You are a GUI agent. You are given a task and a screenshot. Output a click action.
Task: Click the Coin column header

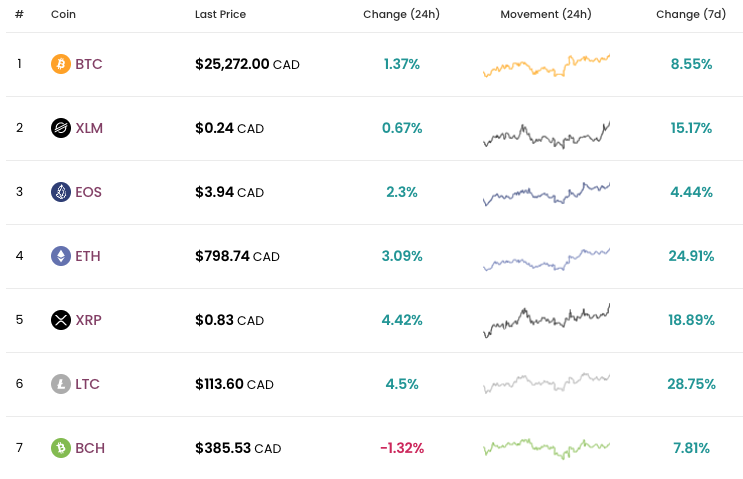63,15
